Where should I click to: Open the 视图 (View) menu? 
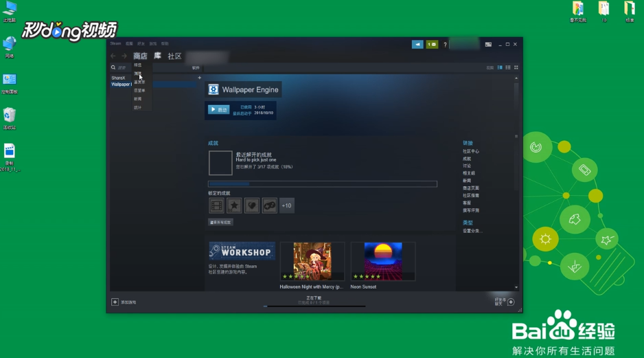(129, 43)
